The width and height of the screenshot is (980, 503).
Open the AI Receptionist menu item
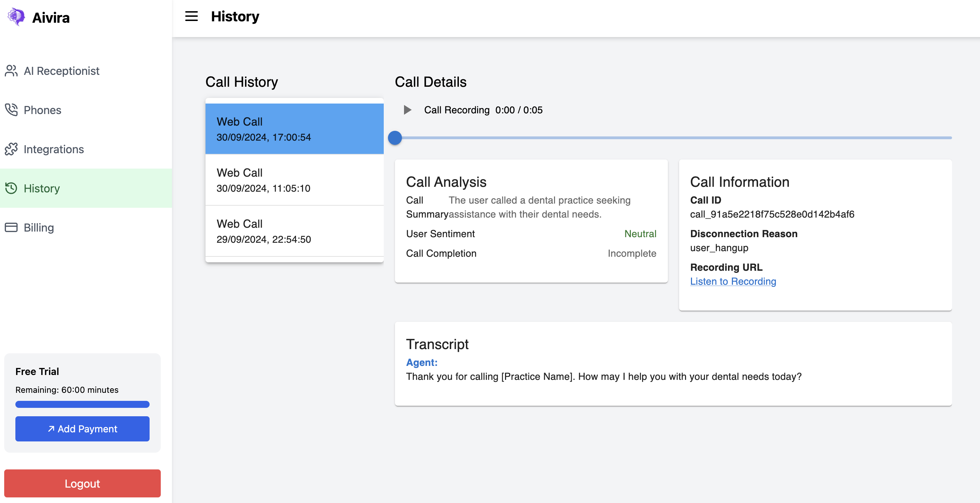click(61, 71)
